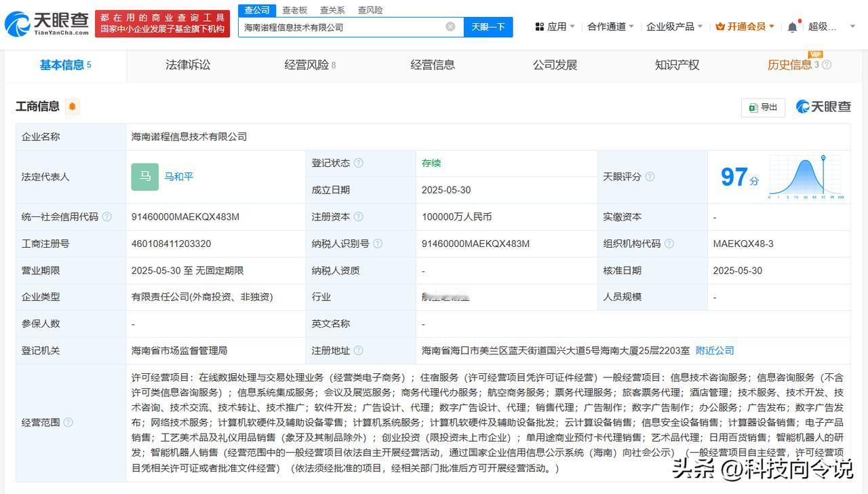Select the 查关系 search tab
Image resolution: width=868 pixels, height=494 pixels.
[x=332, y=10]
